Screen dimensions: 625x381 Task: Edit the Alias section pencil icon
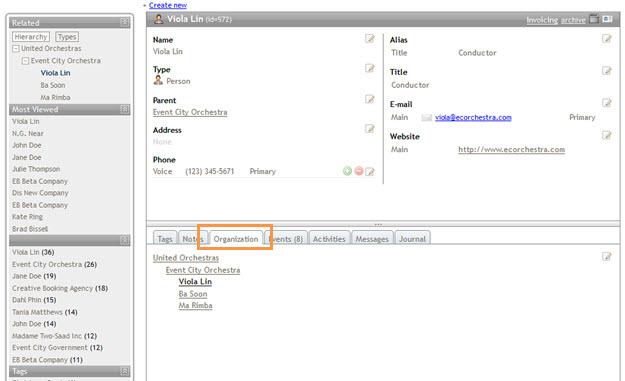coord(607,38)
